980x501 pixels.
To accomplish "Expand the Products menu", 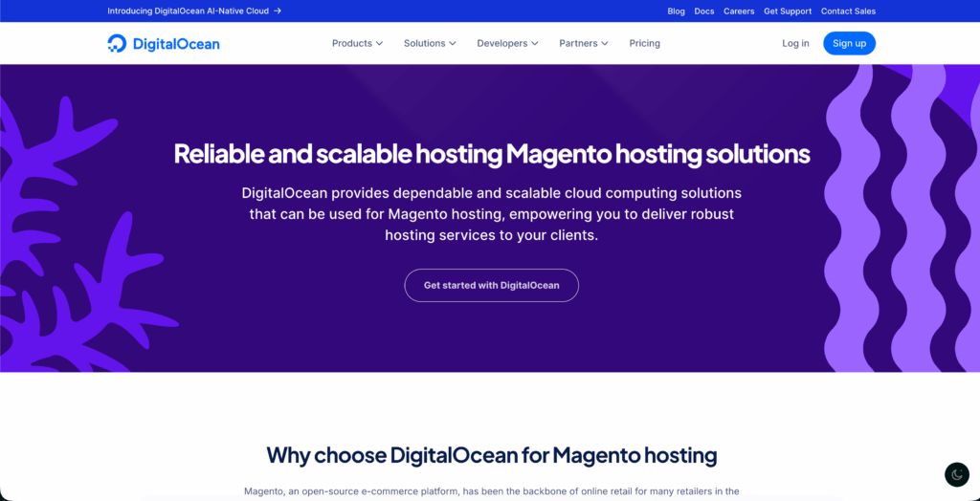I will point(358,43).
